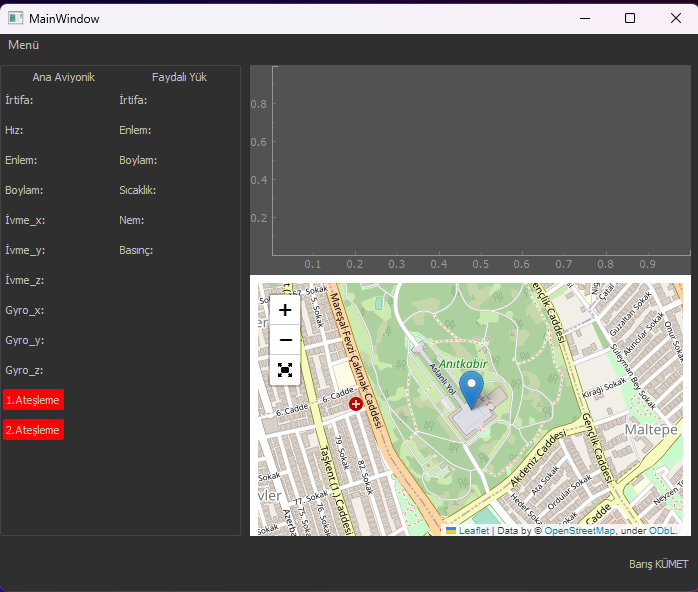Click the Barış KÜMET footer text
Image resolution: width=698 pixels, height=592 pixels.
click(x=658, y=564)
